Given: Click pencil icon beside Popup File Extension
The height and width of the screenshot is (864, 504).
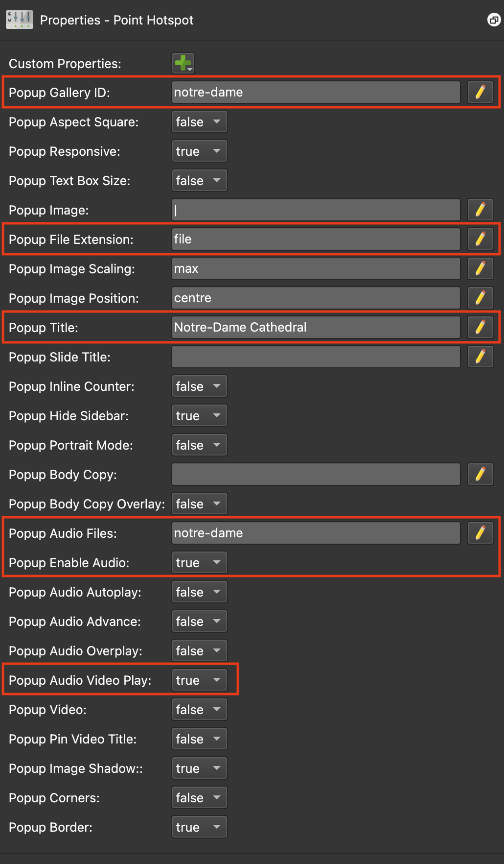Looking at the screenshot, I should pos(480,239).
